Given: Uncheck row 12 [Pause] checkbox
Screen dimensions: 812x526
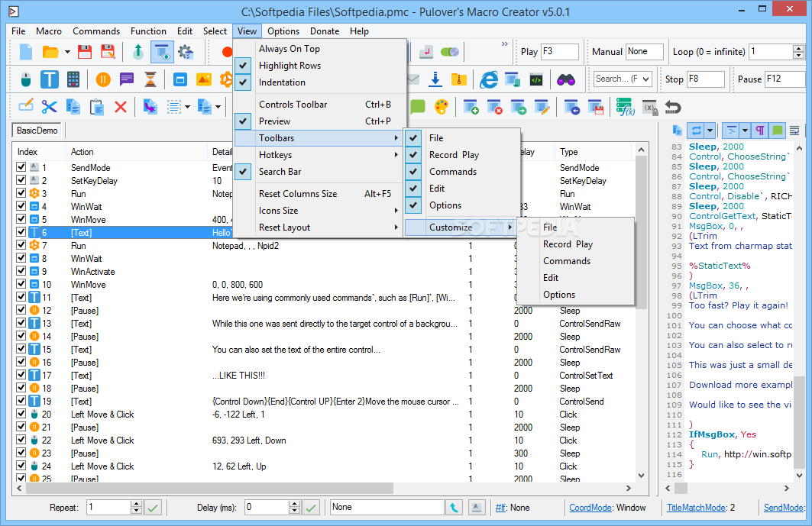Looking at the screenshot, I should coord(21,310).
